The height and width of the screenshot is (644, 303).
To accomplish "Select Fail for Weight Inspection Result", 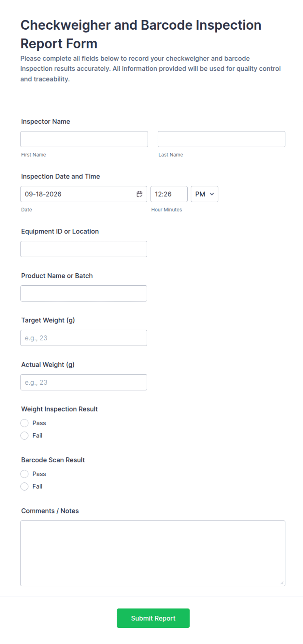I will 24,436.
